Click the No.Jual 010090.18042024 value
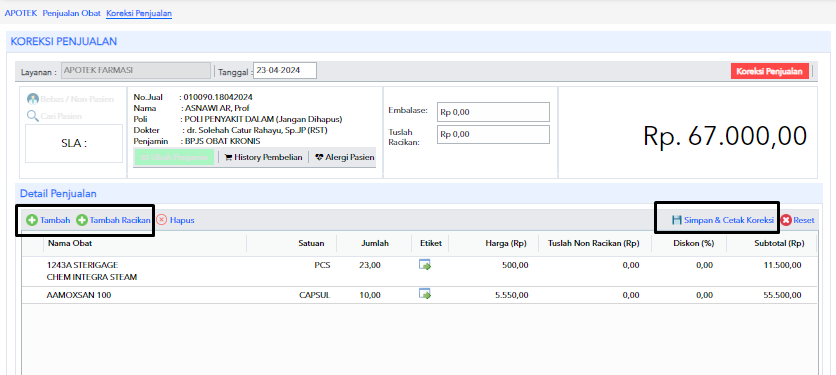The image size is (836, 375). [x=218, y=97]
